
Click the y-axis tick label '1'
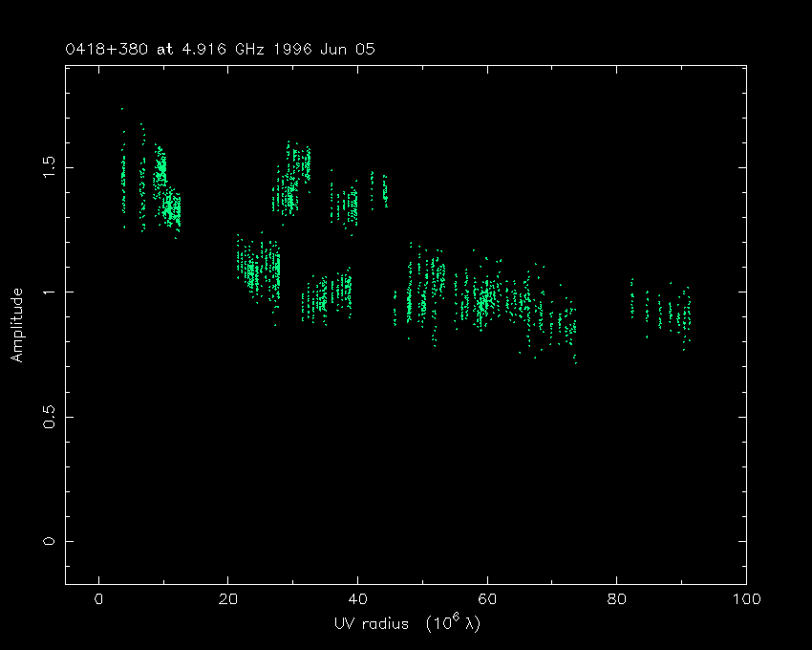[50, 292]
